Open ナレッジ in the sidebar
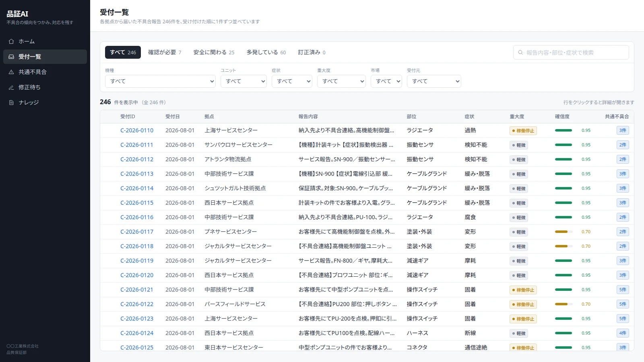The width and height of the screenshot is (644, 362). coord(45,103)
